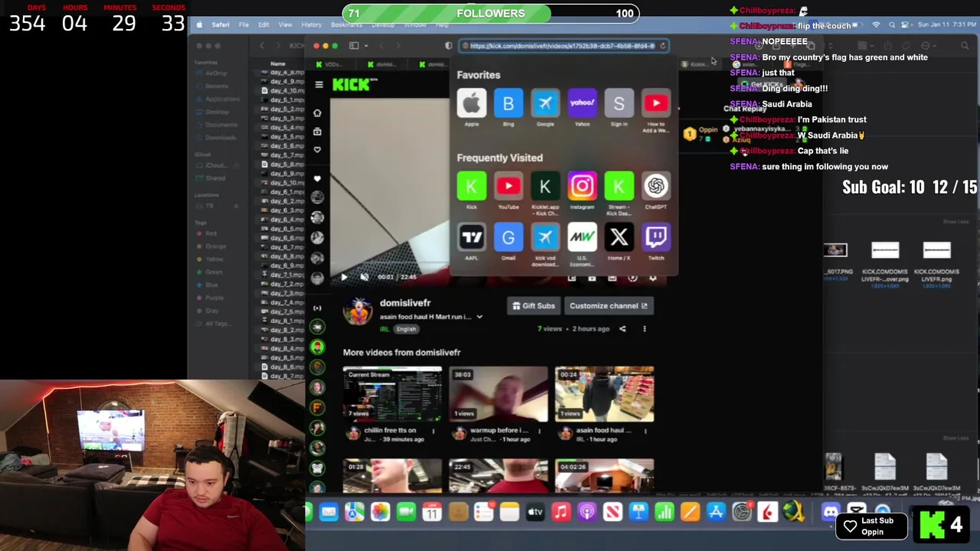This screenshot has width=980, height=551.
Task: Open Discord in the Dock
Action: [830, 512]
